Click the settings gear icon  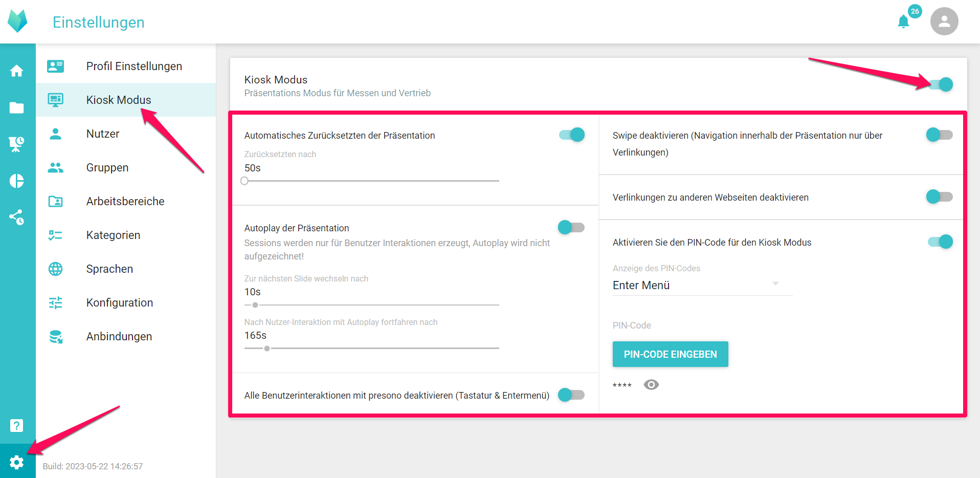coord(17,462)
